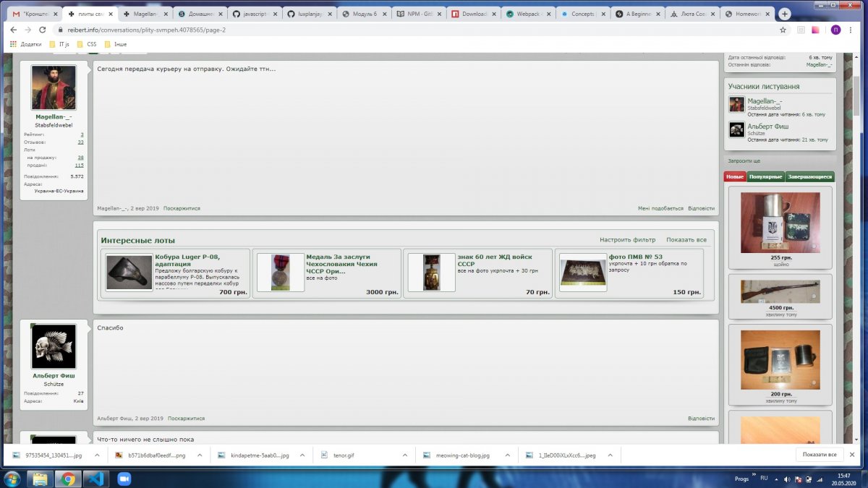This screenshot has width=868, height=488.
Task: Open the Кобура Luger P-08, адаптация title
Action: [187, 260]
